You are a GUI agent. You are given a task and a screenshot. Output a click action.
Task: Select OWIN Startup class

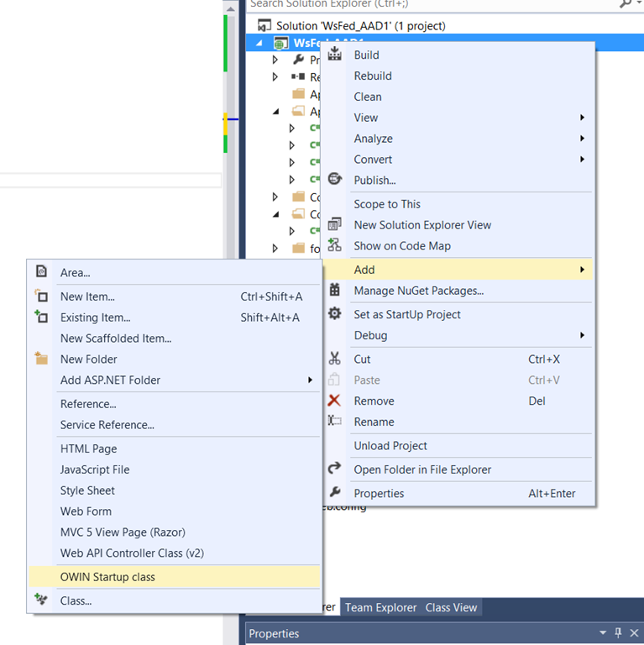[x=175, y=577]
